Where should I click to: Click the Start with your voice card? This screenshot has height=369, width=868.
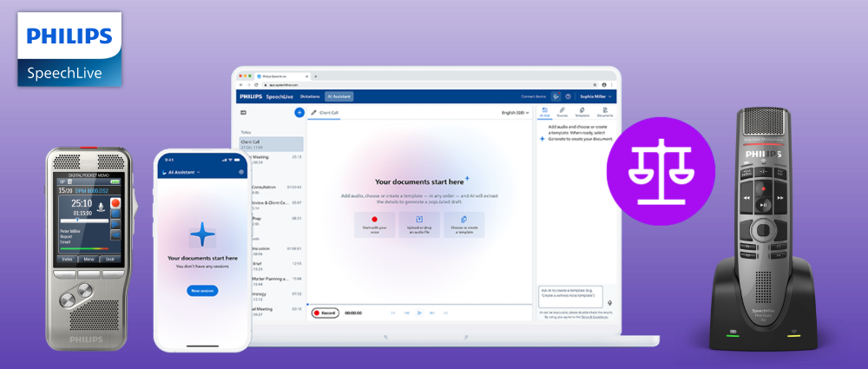tap(375, 225)
